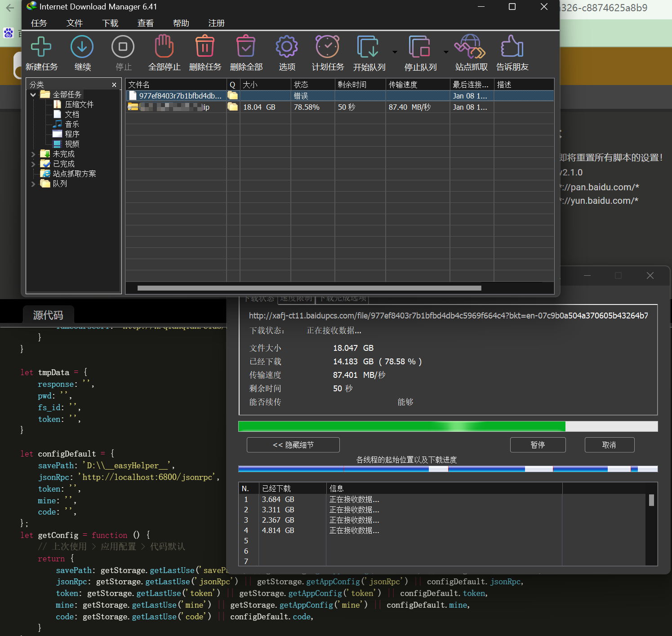
Task: Click the 删除全部 (delete all) icon
Action: pos(246,47)
